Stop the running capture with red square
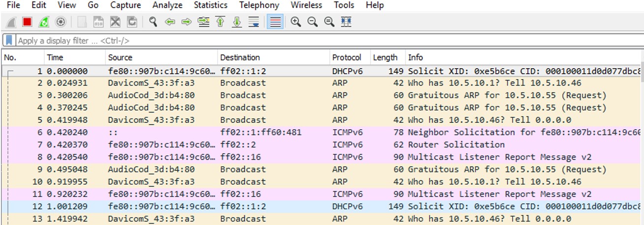The width and height of the screenshot is (644, 225). click(x=27, y=22)
